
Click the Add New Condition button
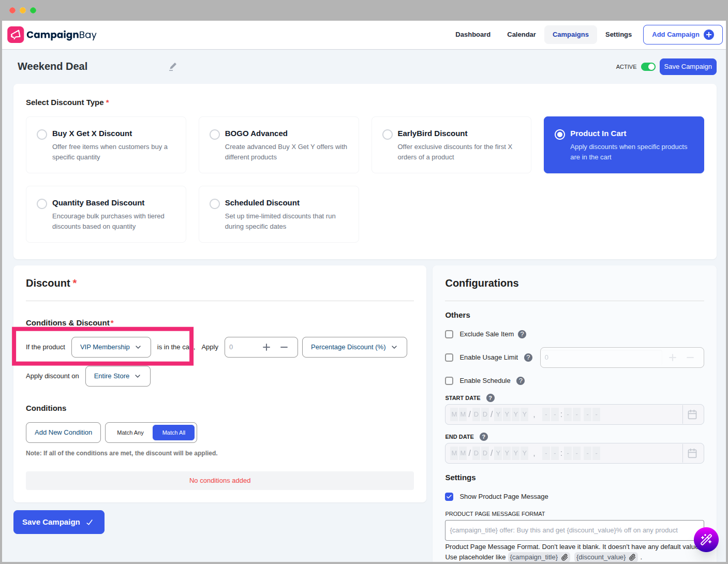[x=63, y=433]
